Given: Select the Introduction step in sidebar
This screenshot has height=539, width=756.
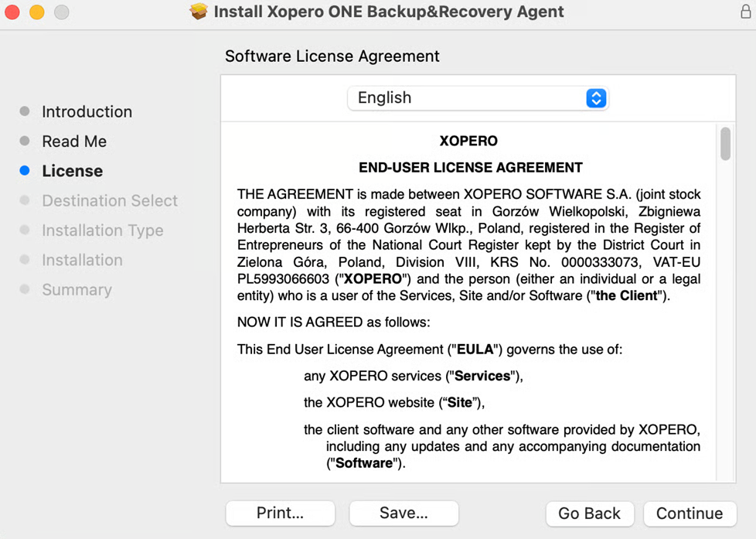Looking at the screenshot, I should 87,111.
